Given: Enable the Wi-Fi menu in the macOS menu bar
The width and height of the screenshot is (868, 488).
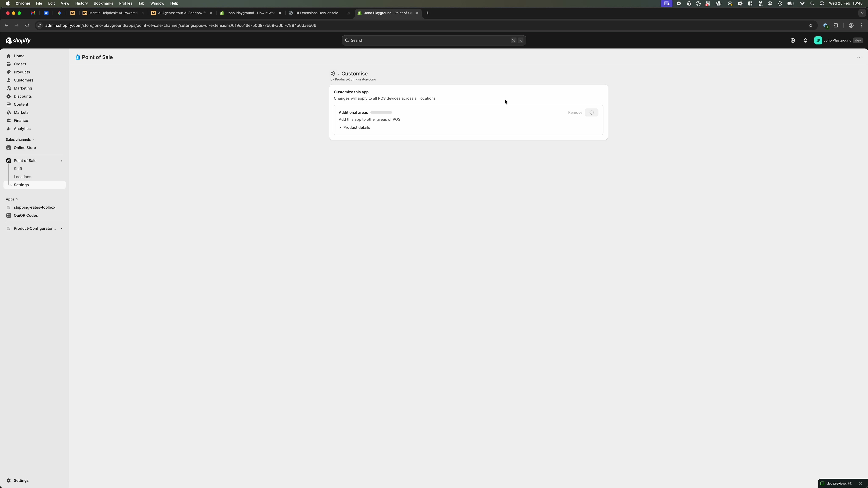Looking at the screenshot, I should coord(802,3).
